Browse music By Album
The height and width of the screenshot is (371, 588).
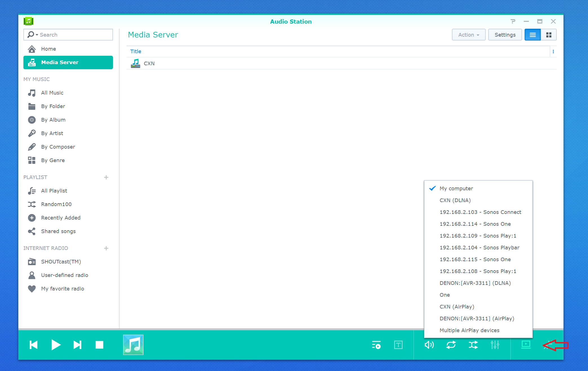tap(68, 120)
